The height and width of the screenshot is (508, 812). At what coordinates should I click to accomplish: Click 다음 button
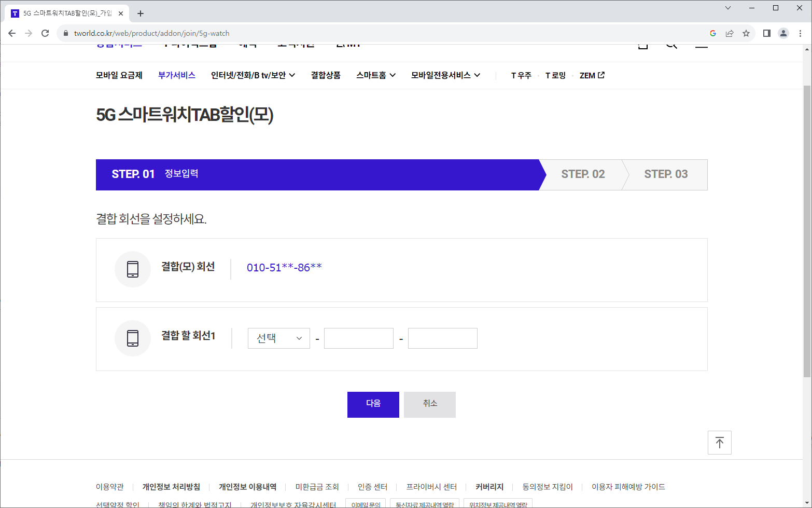click(x=373, y=405)
